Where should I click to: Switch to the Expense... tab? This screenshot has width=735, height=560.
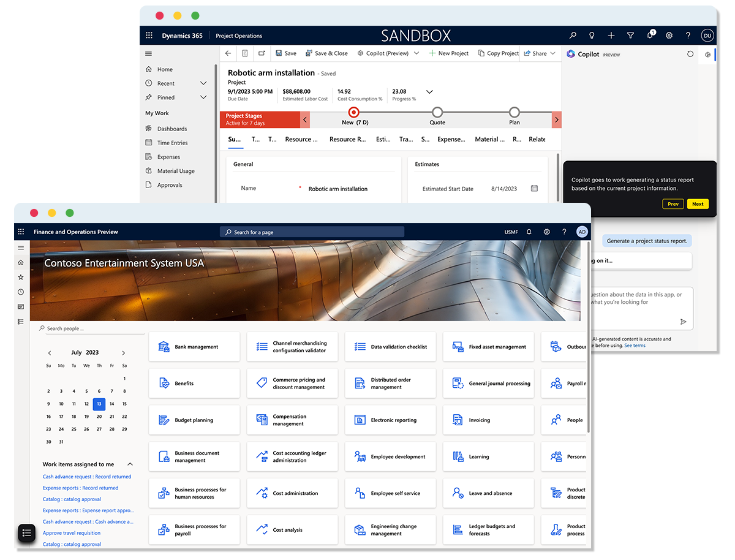[451, 140]
